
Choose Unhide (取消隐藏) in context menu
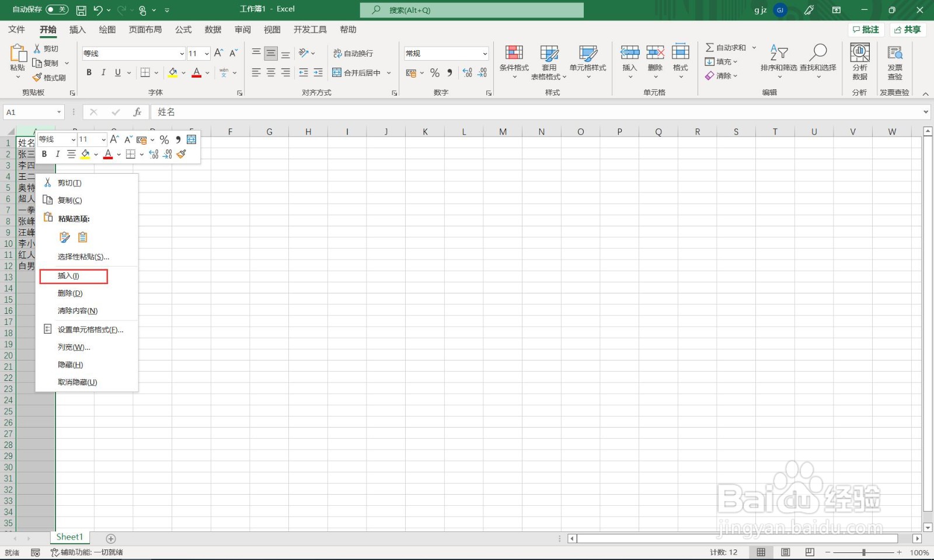pyautogui.click(x=87, y=382)
